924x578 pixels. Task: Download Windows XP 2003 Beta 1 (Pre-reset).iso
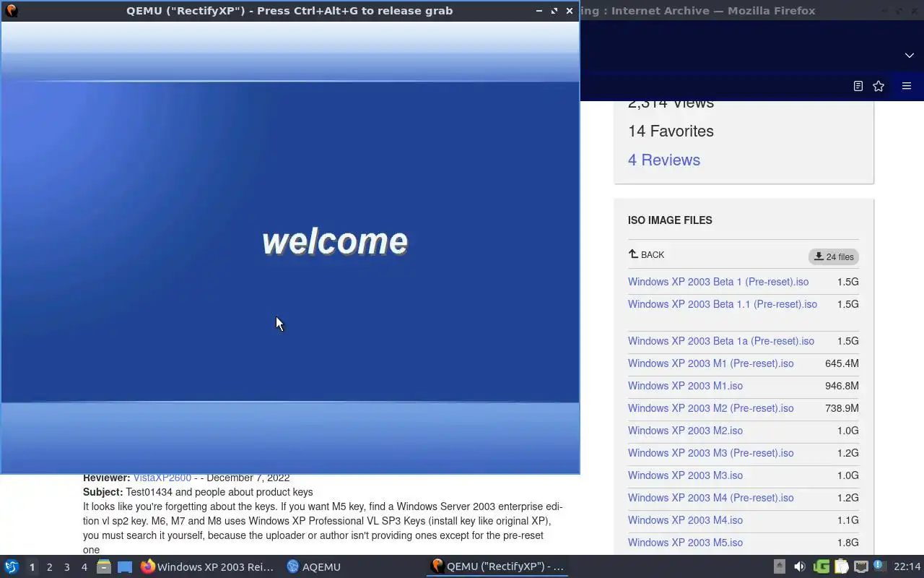[x=718, y=282]
